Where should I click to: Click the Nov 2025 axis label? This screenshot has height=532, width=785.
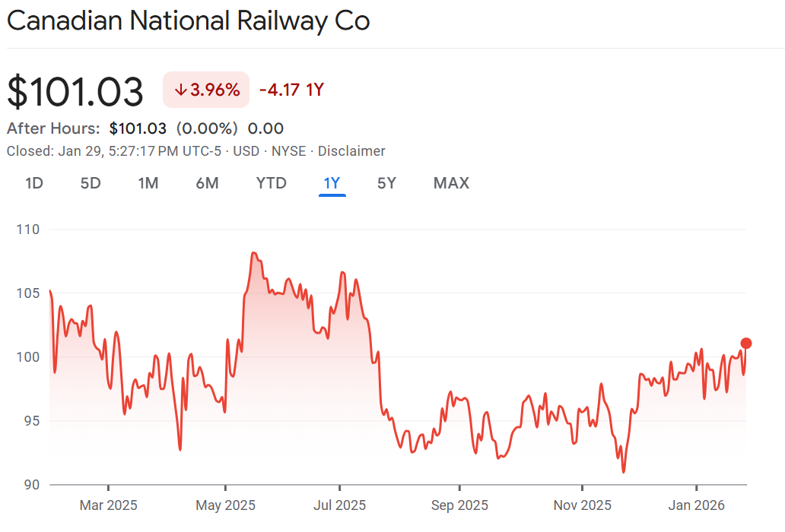tap(582, 505)
